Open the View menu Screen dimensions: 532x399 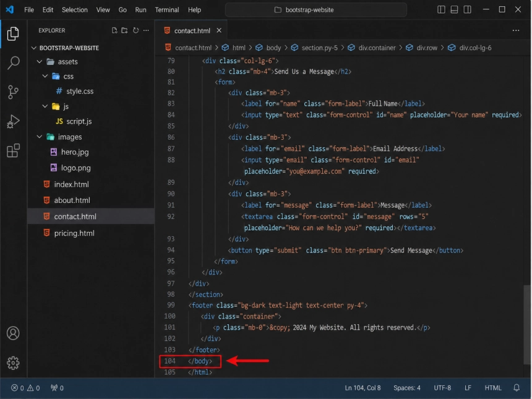pyautogui.click(x=103, y=10)
